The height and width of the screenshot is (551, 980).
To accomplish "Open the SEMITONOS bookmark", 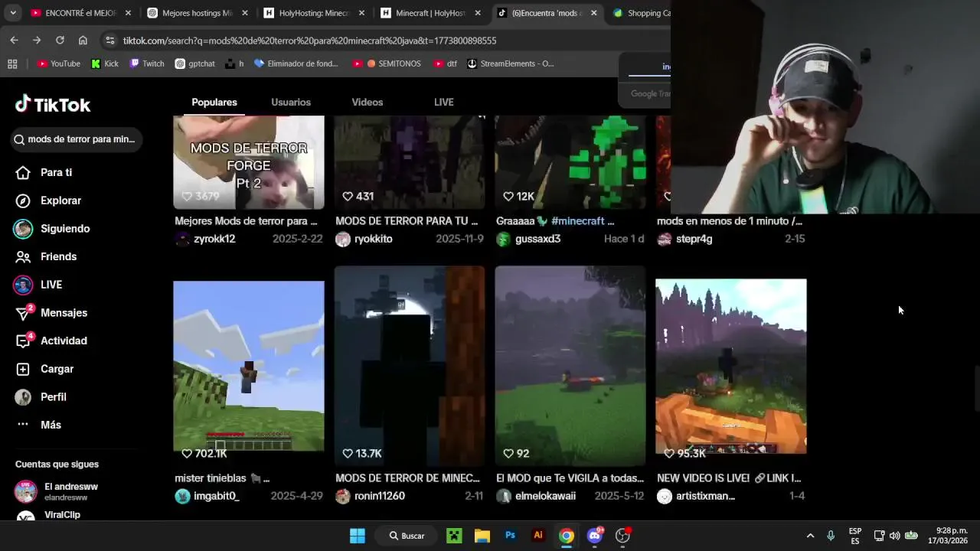I will coord(387,64).
